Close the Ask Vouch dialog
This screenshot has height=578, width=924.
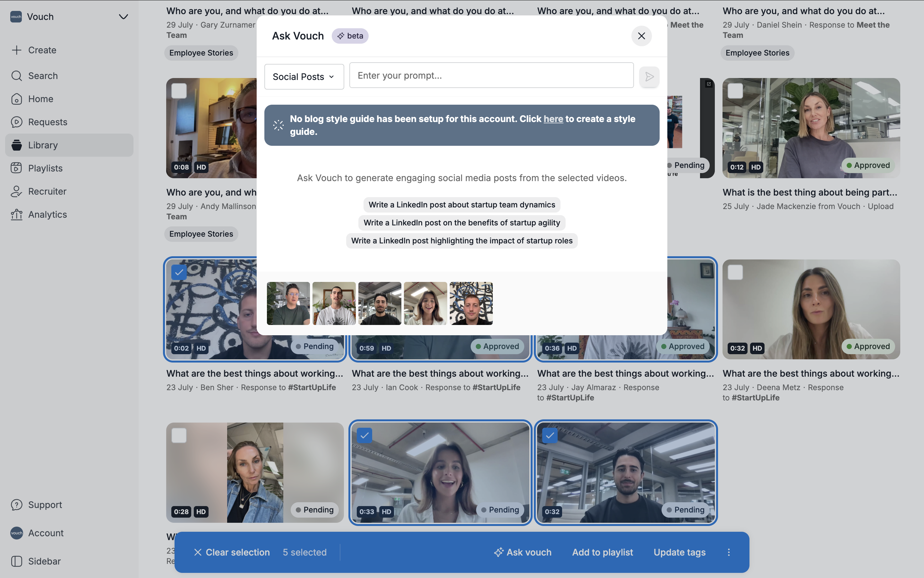pos(641,36)
